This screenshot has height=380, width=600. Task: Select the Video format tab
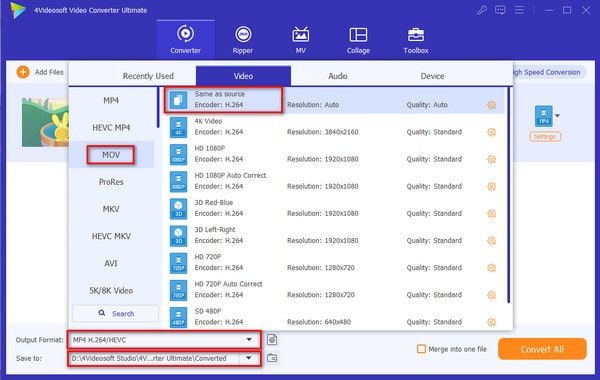(243, 76)
